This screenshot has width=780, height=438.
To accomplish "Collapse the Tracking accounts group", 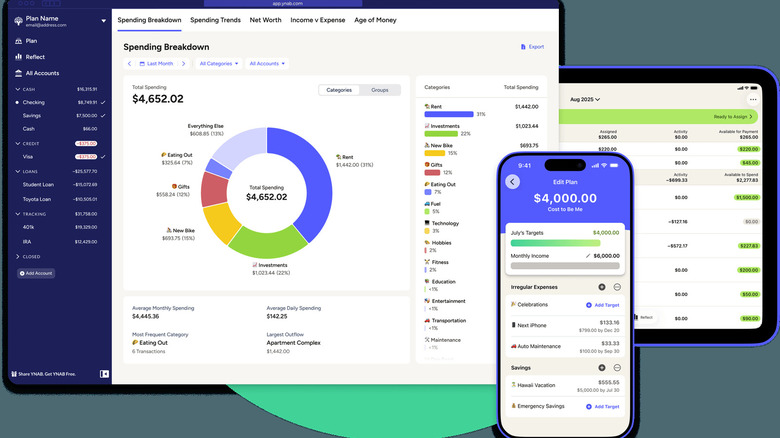I will point(18,214).
